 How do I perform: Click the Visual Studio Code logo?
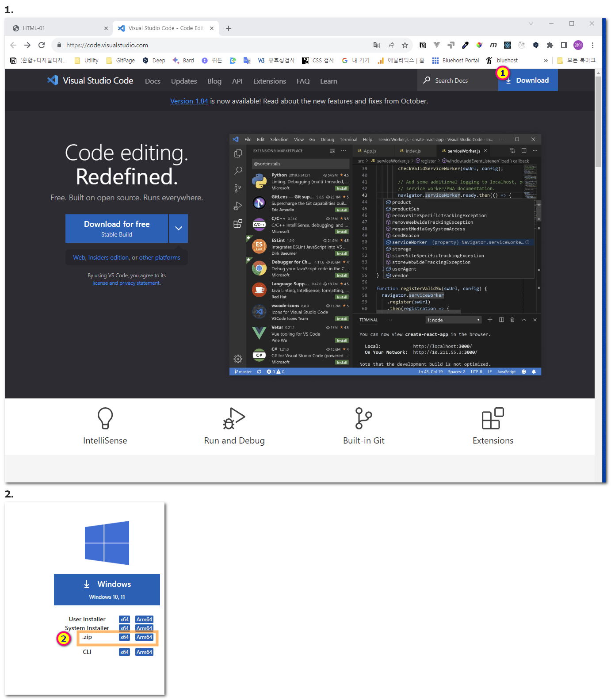point(53,80)
